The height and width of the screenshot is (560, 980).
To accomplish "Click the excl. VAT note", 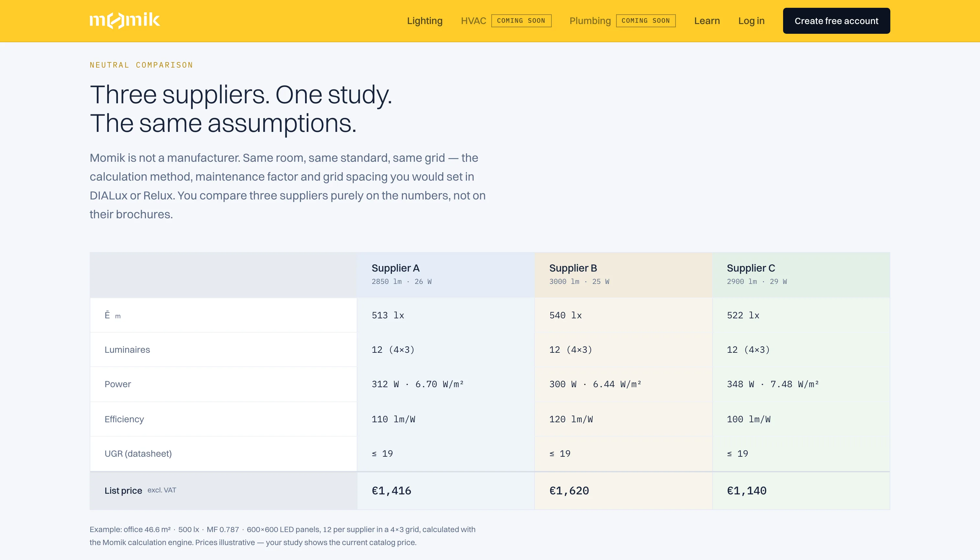I will [161, 490].
